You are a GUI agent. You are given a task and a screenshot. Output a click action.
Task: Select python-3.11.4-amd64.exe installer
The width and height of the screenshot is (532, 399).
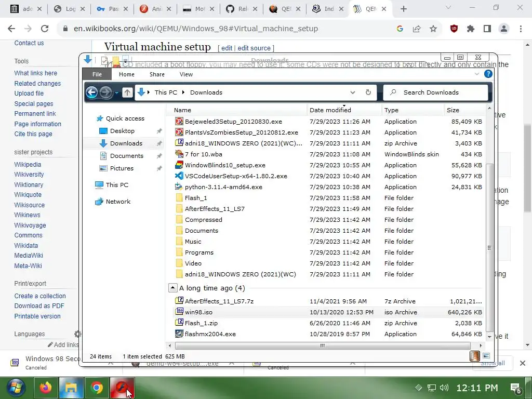(x=223, y=187)
